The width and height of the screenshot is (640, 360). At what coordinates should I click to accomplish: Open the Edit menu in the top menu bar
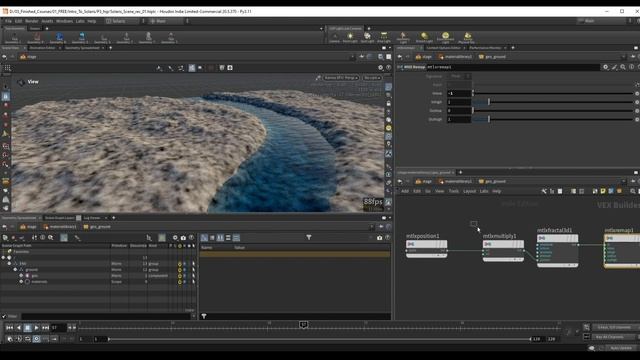(19, 21)
